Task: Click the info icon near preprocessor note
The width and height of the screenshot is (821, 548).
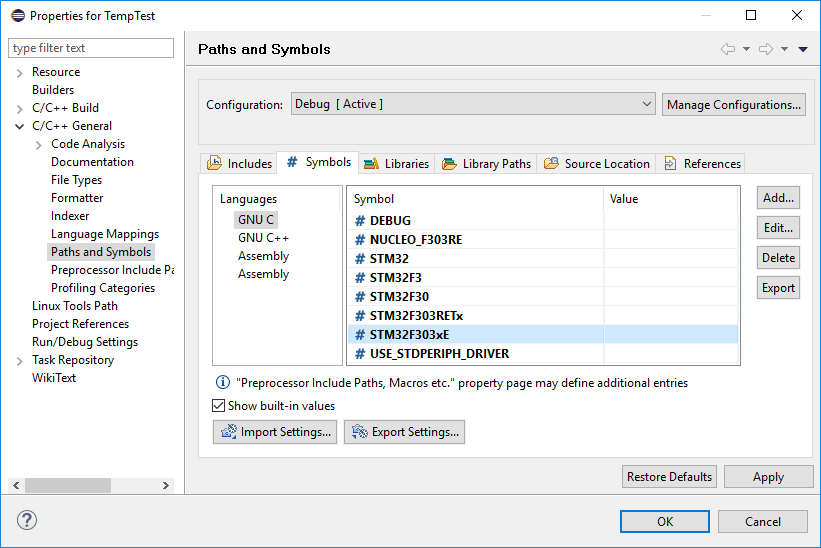Action: [x=223, y=383]
